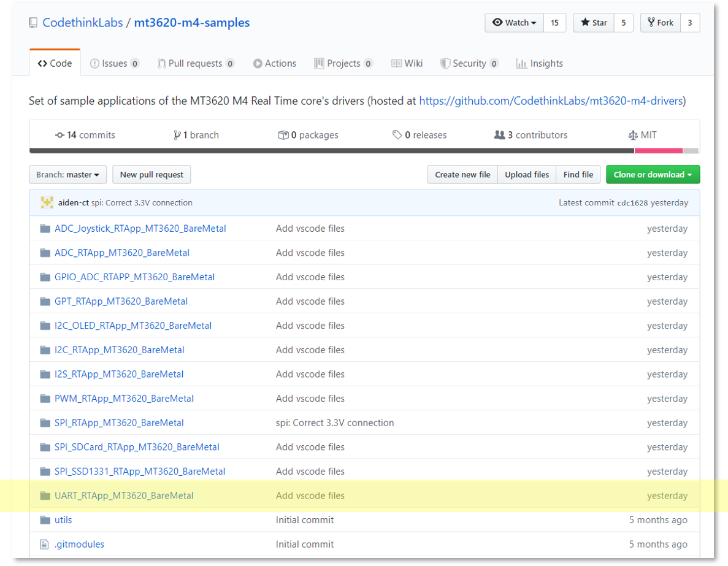
Task: Click the folder icon beside utils
Action: pos(45,520)
